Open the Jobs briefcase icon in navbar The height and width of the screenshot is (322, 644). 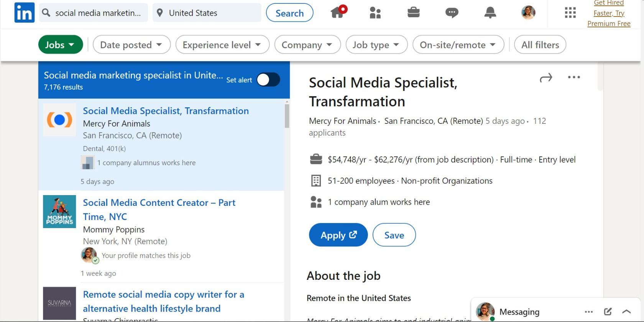tap(413, 13)
